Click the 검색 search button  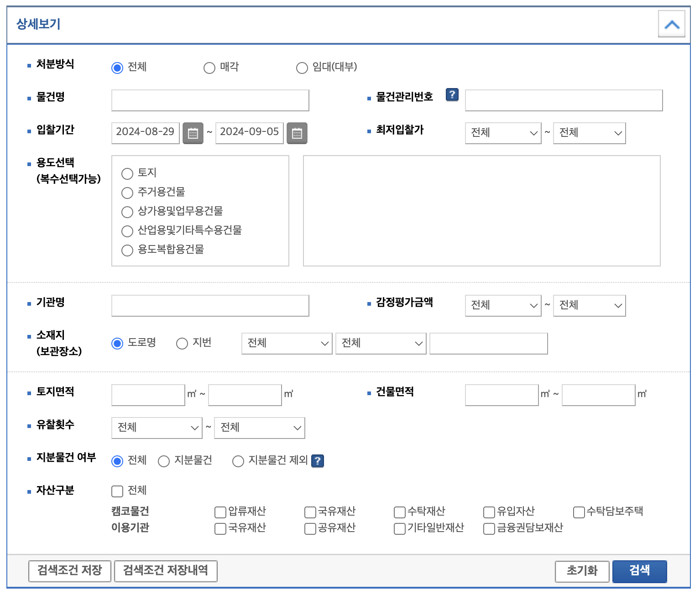(640, 571)
